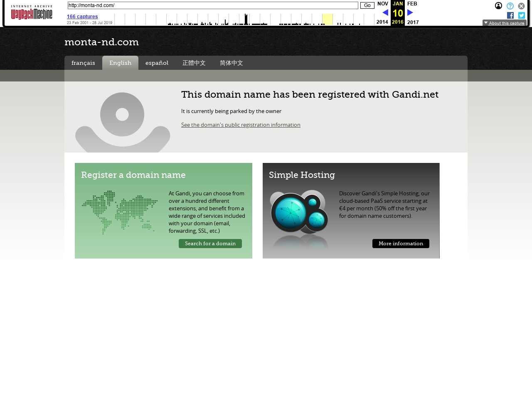Switch to français tab
The width and height of the screenshot is (532, 399).
point(83,63)
